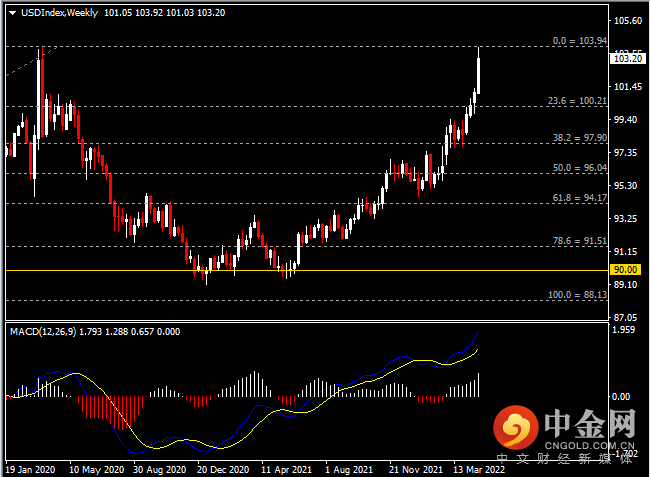Click the current price tag 103.20
Screen dimensions: 650x477
(x=628, y=58)
